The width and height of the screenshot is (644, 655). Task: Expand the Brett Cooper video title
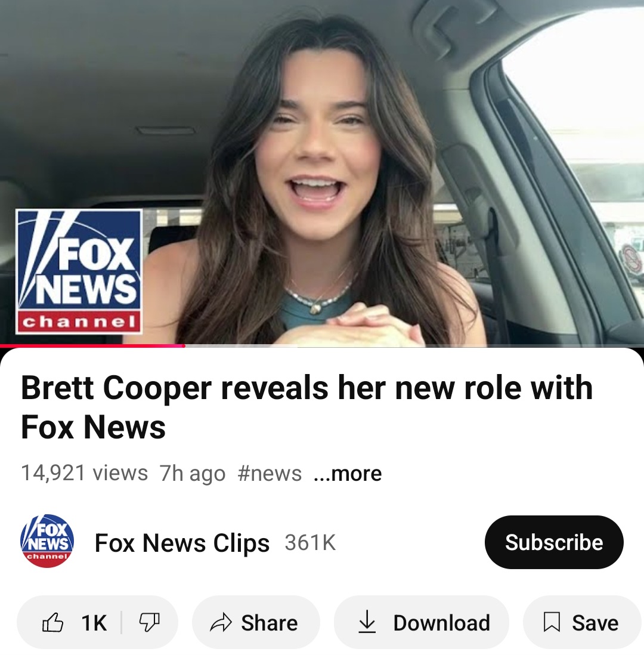pos(306,407)
